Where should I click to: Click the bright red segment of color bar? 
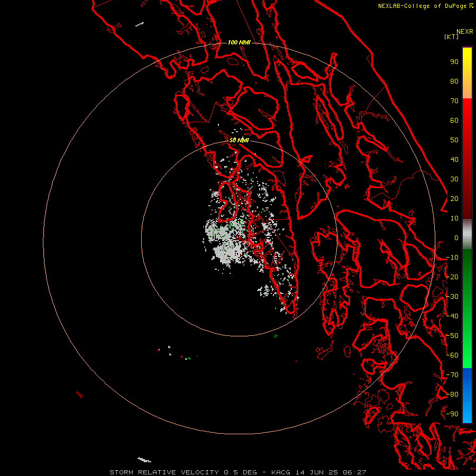coord(467,159)
